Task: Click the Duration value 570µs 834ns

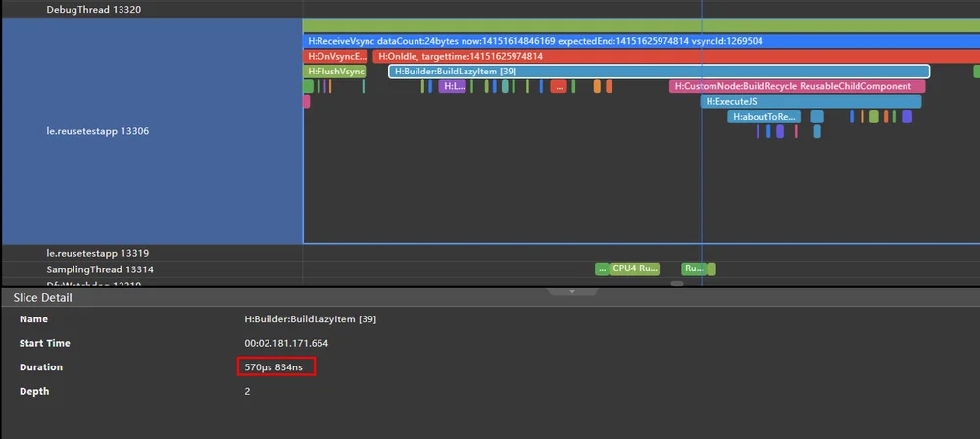Action: [273, 367]
